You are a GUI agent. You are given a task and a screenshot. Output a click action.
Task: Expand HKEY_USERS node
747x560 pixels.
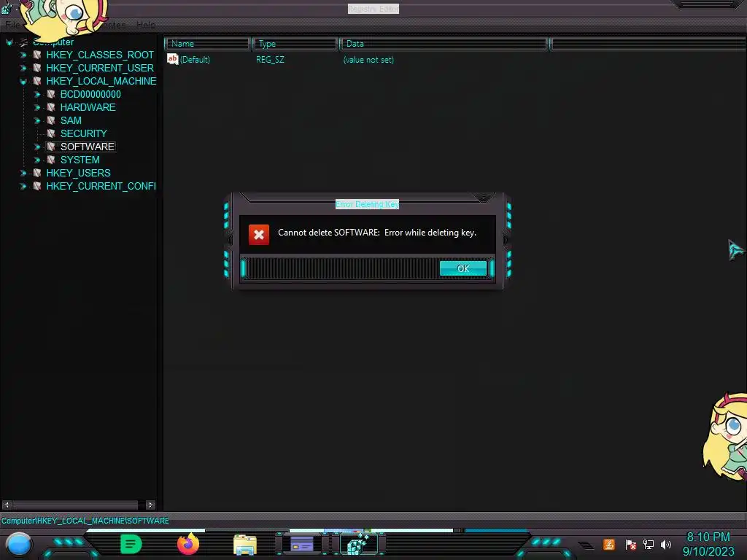coord(23,173)
